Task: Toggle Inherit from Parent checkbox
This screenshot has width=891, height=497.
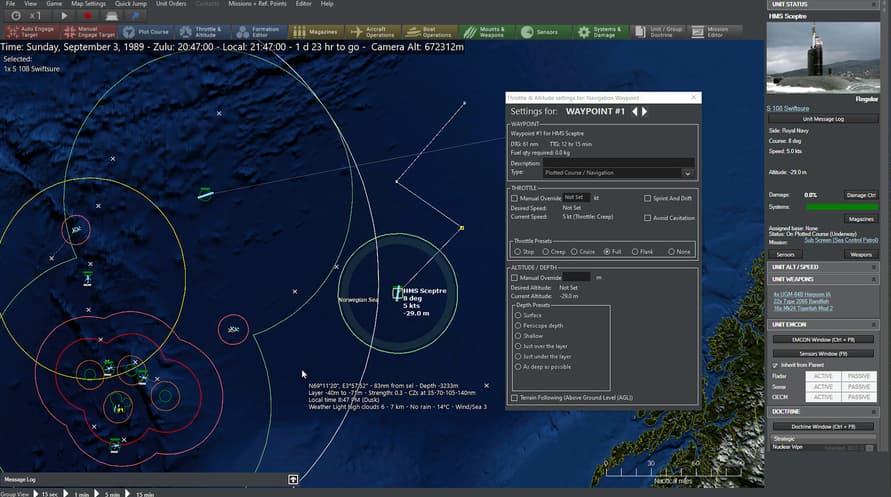Action: [775, 365]
